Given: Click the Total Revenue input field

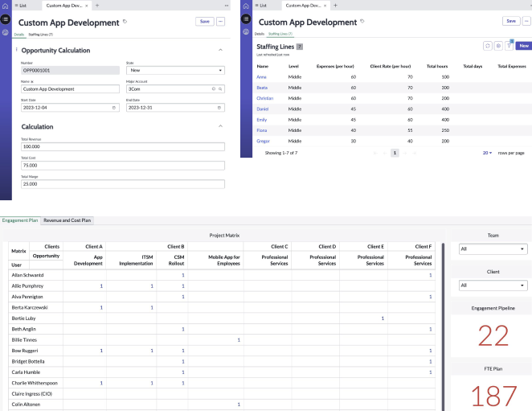Looking at the screenshot, I should pos(123,147).
